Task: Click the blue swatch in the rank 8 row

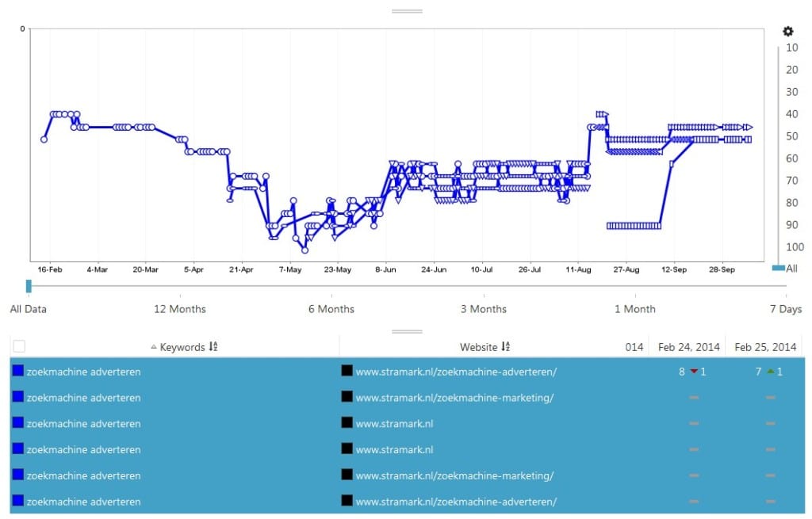Action: pos(18,371)
